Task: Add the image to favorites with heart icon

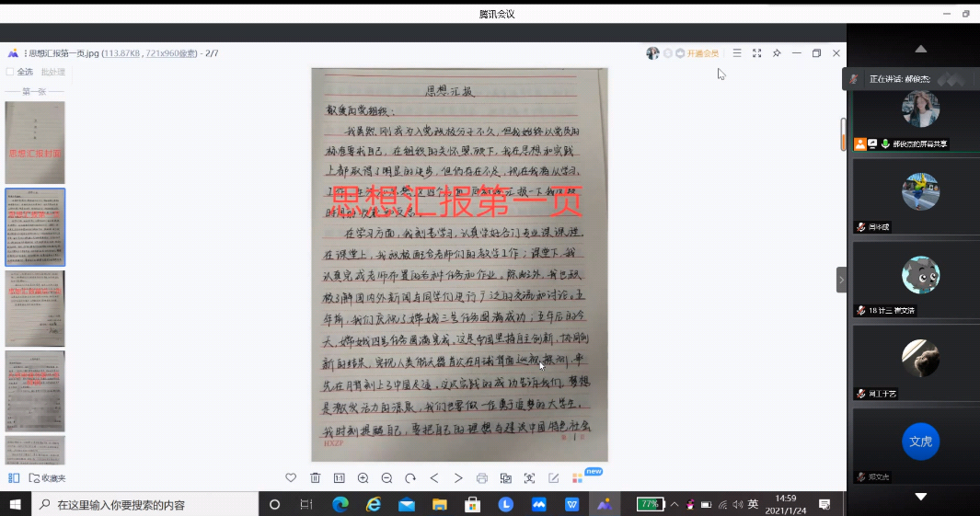Action: coord(291,478)
